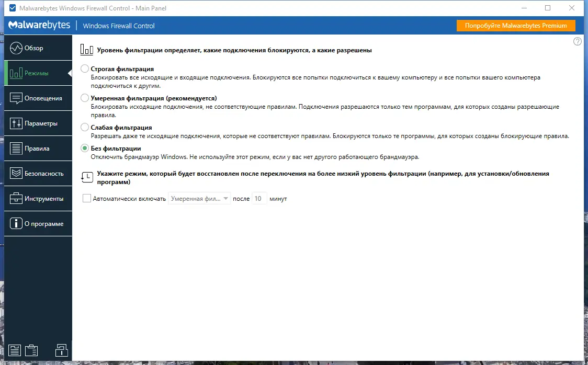Click the Правила list icon
This screenshot has height=365, width=588.
pyautogui.click(x=16, y=149)
